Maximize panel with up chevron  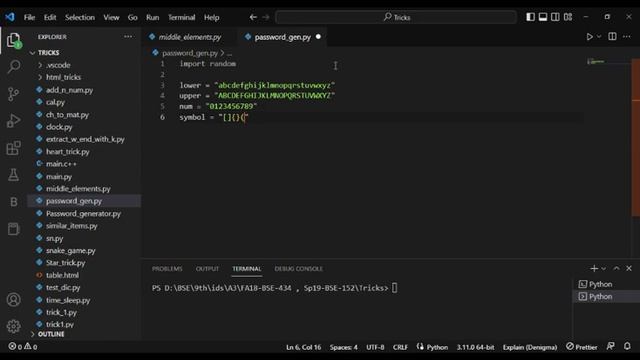pyautogui.click(x=616, y=268)
